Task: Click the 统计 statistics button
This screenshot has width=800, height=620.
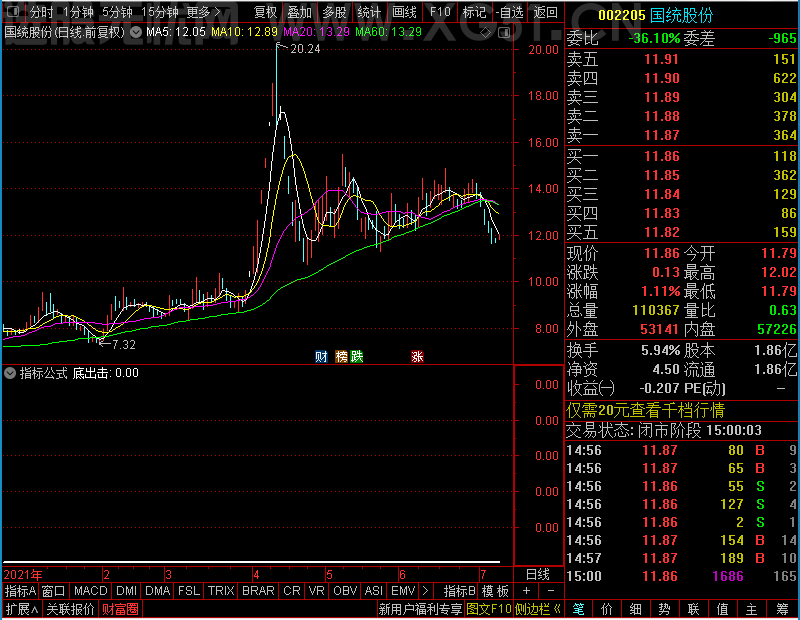Action: click(x=369, y=12)
